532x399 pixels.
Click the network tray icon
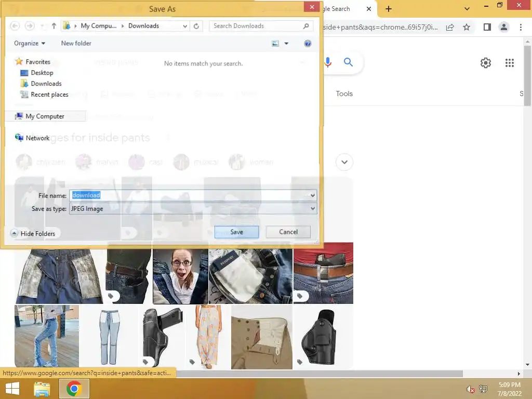[x=483, y=389]
